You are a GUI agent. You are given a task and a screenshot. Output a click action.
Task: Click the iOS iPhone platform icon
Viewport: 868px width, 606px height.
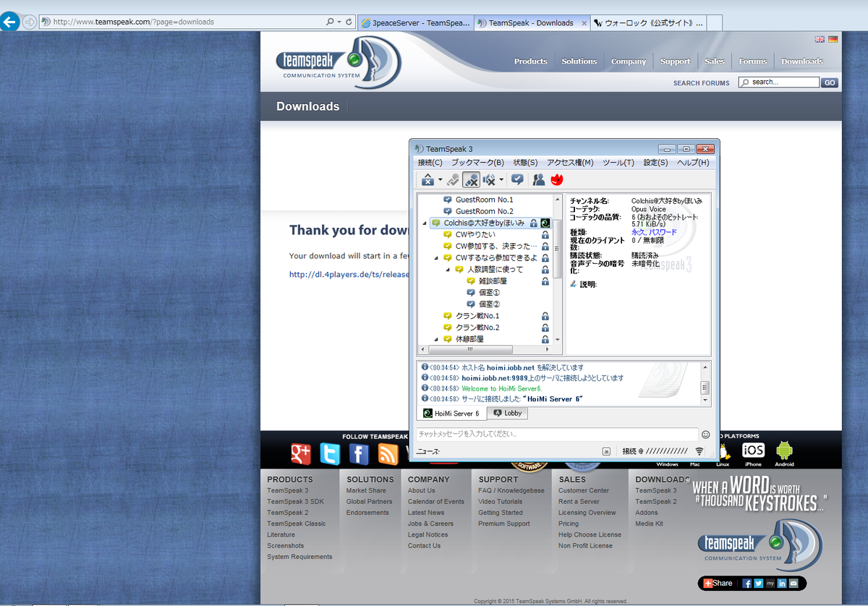[x=753, y=450]
